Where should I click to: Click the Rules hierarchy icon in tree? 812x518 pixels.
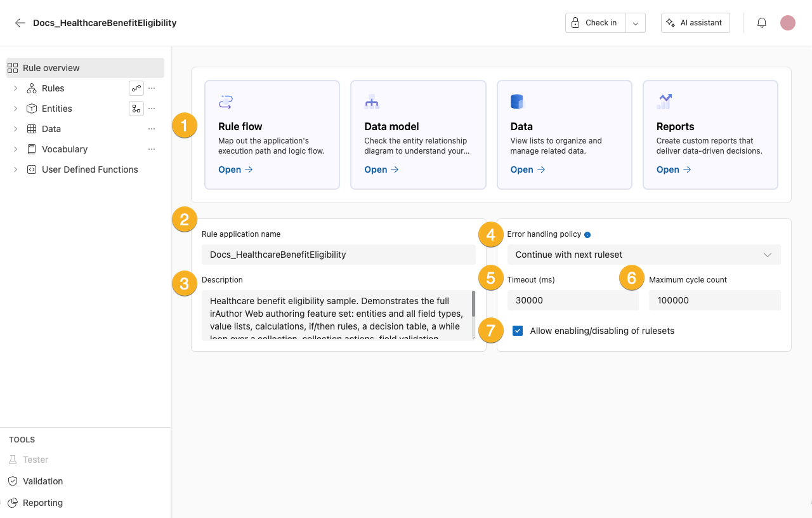(32, 88)
